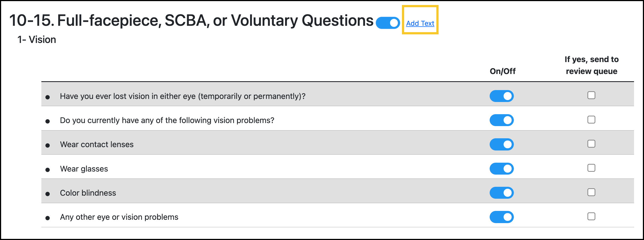Select the Wear contact lenses row label

pos(97,144)
